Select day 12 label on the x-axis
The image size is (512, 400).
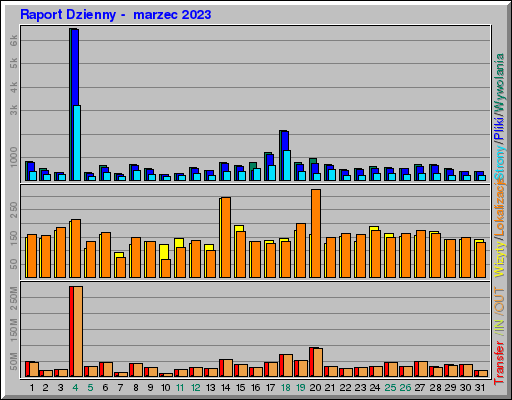click(x=195, y=388)
